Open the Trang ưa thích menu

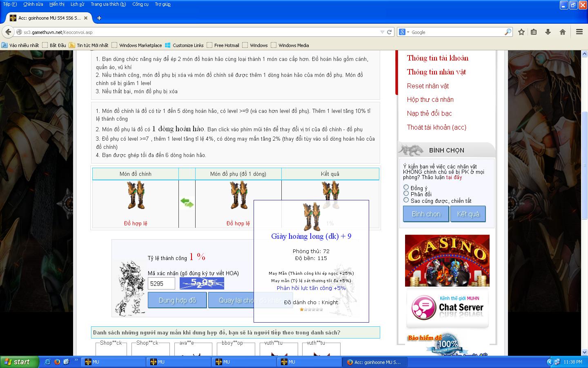108,4
